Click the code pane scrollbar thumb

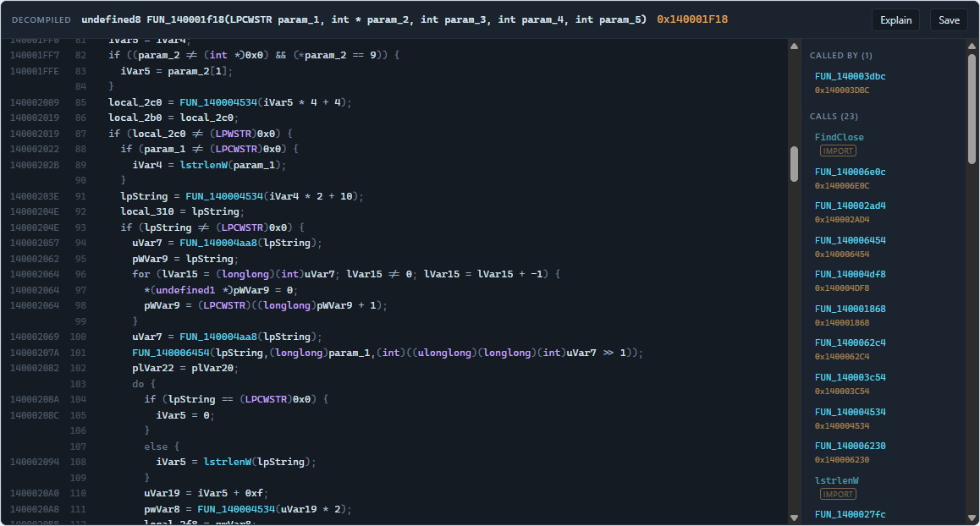coord(794,164)
